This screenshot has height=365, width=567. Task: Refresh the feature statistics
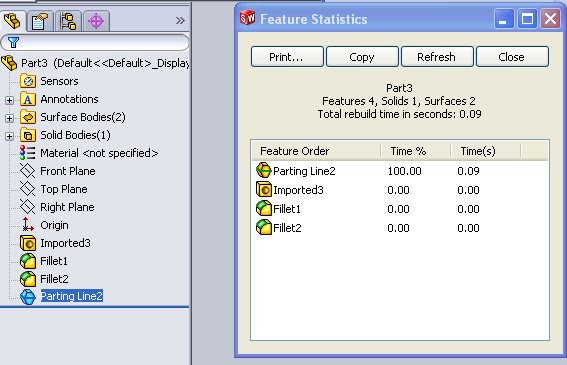437,57
